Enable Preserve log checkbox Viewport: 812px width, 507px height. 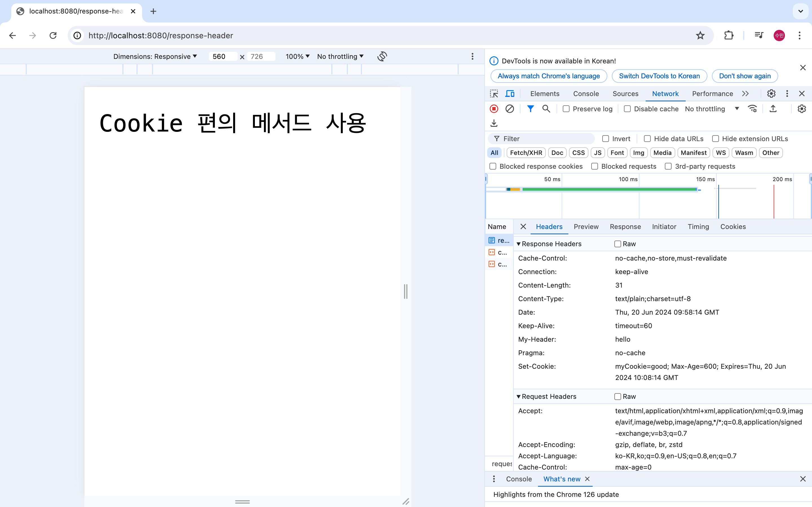566,109
